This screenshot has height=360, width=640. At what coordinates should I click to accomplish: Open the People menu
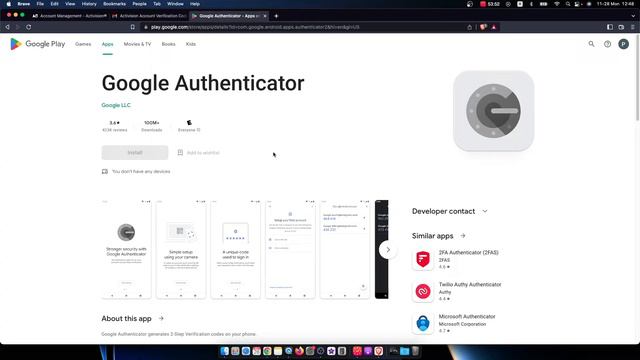(x=139, y=4)
